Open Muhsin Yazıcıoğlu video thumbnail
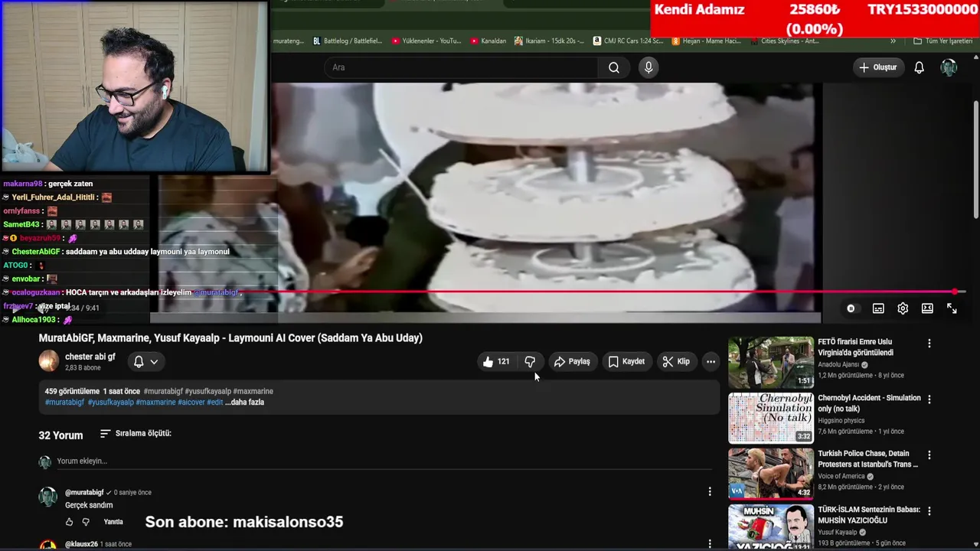Viewport: 980px width, 551px height. click(771, 527)
